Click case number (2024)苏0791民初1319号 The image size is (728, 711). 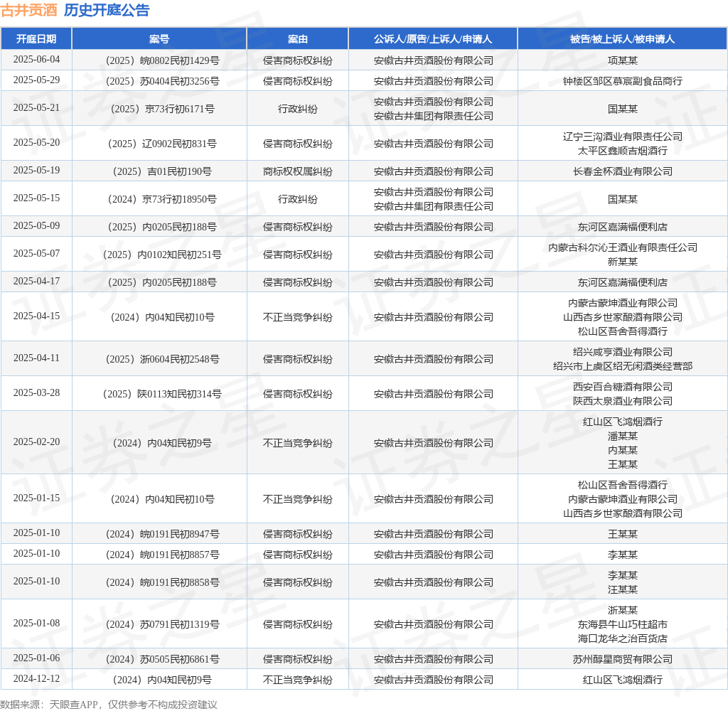163,625
